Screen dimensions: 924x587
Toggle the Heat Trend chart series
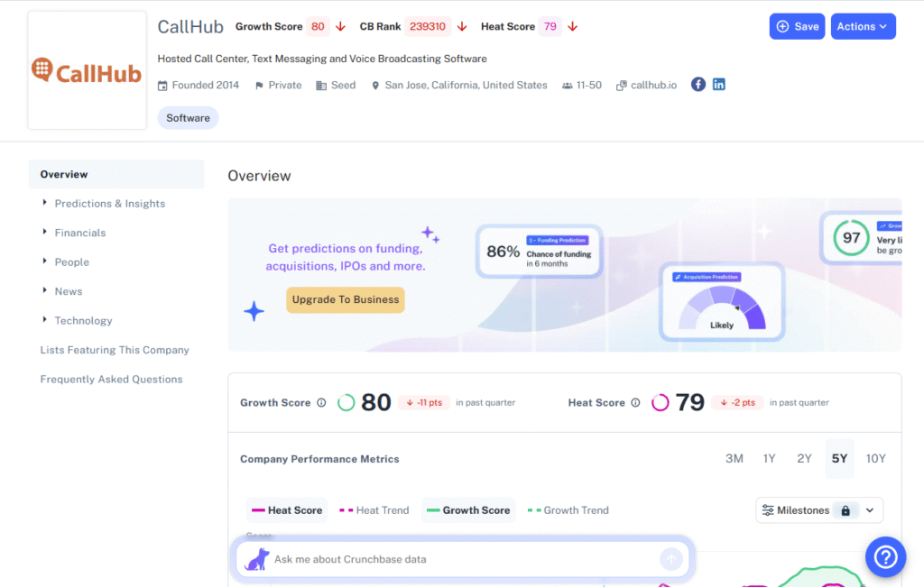click(374, 510)
